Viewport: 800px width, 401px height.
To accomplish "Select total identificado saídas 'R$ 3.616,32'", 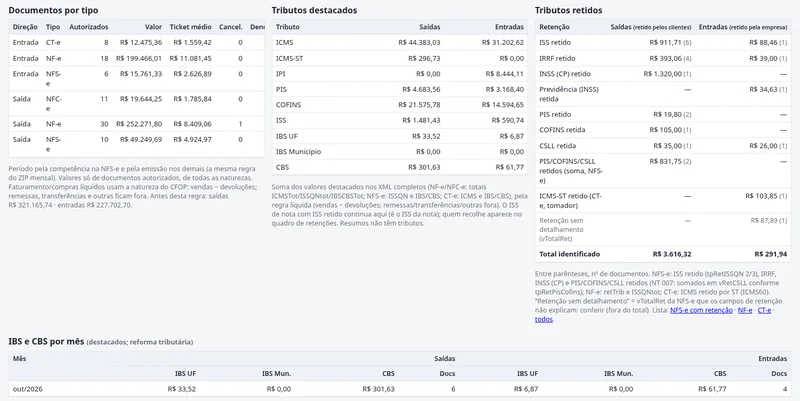I will (672, 254).
